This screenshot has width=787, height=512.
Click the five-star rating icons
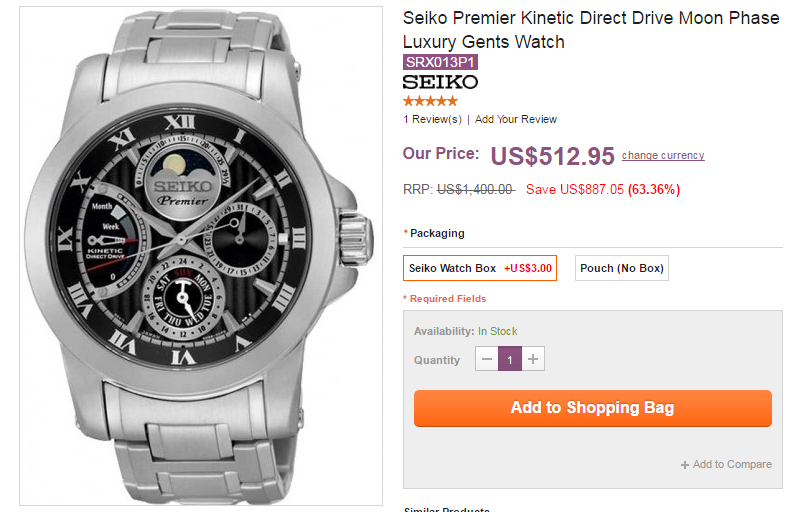coord(430,101)
